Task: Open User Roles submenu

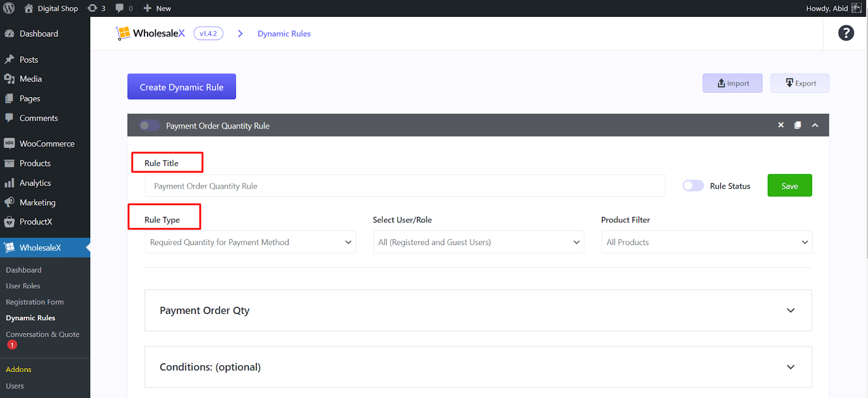Action: [x=23, y=286]
